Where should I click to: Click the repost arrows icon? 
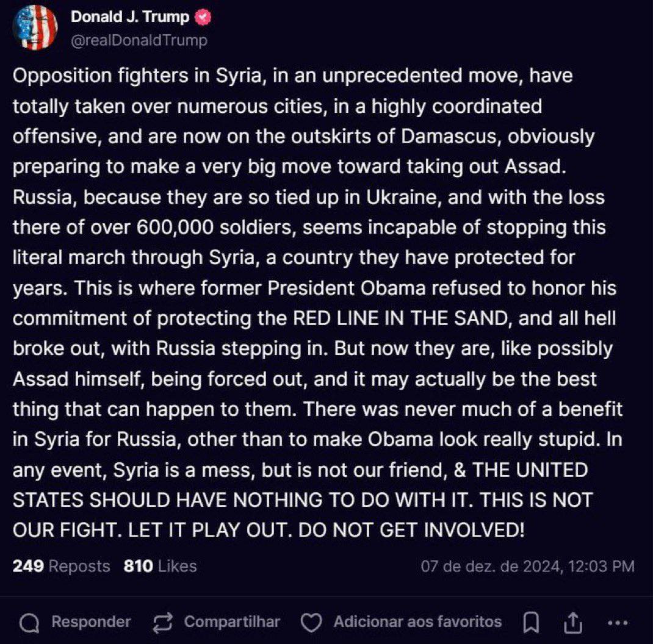[x=164, y=623]
